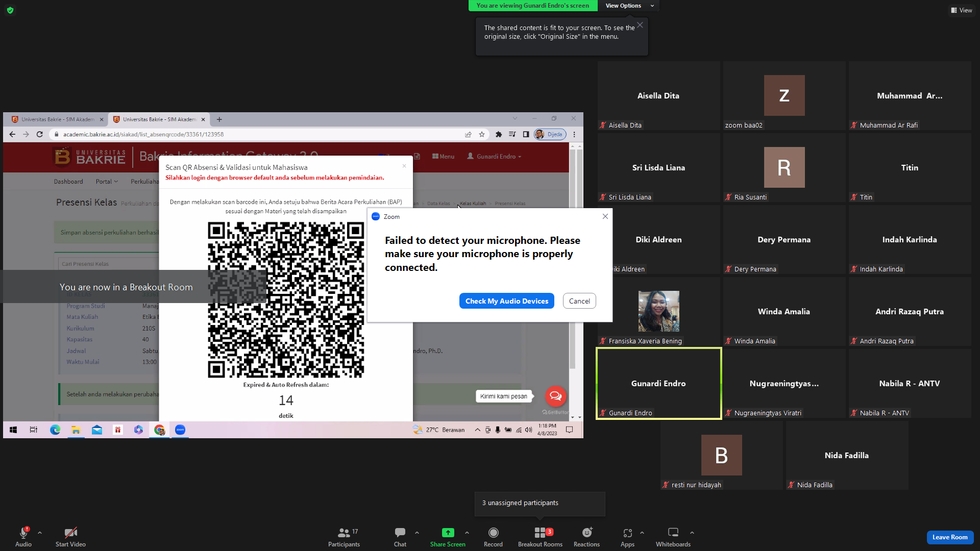980x551 pixels.
Task: Open browser Extensions puzzle icon
Action: 498,134
